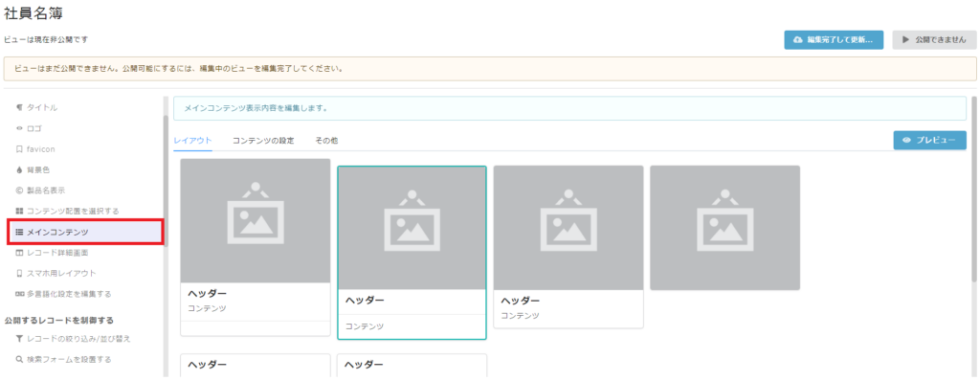Screen dimensions: 980x381
Task: Select third layout card with ヘッダー and コンテンツ
Action: click(568, 246)
